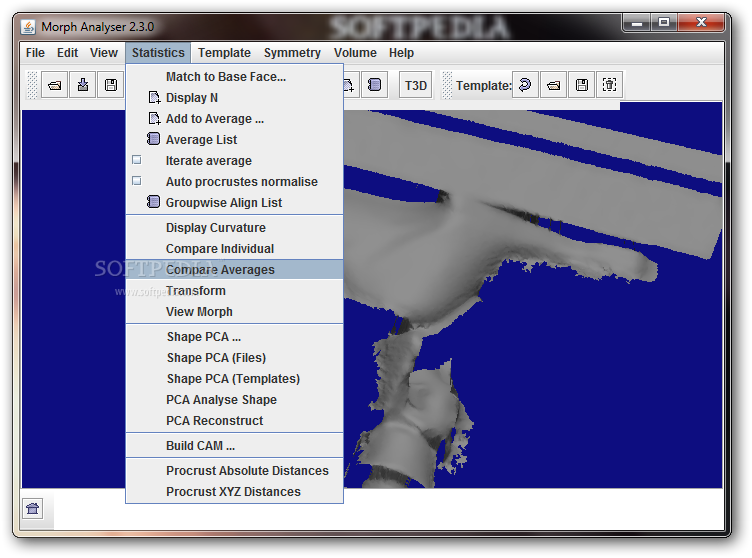Minimize the Morph Analyser window

[x=637, y=22]
